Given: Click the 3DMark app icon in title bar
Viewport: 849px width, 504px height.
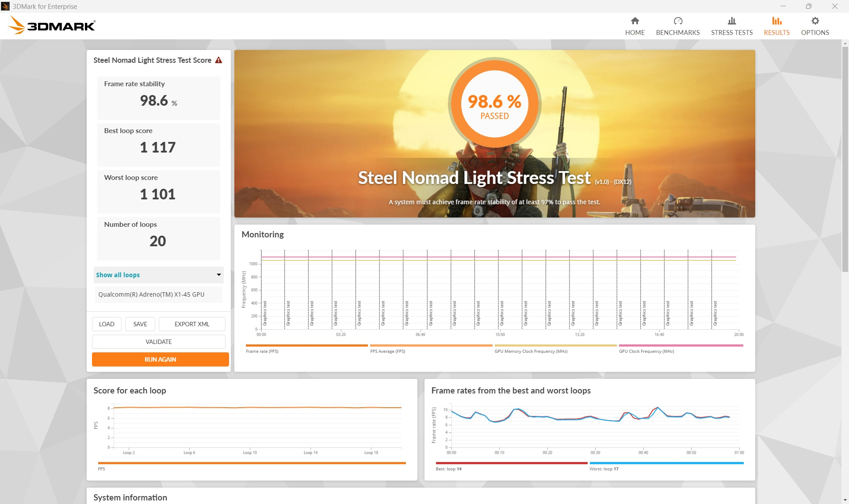Looking at the screenshot, I should (5, 6).
